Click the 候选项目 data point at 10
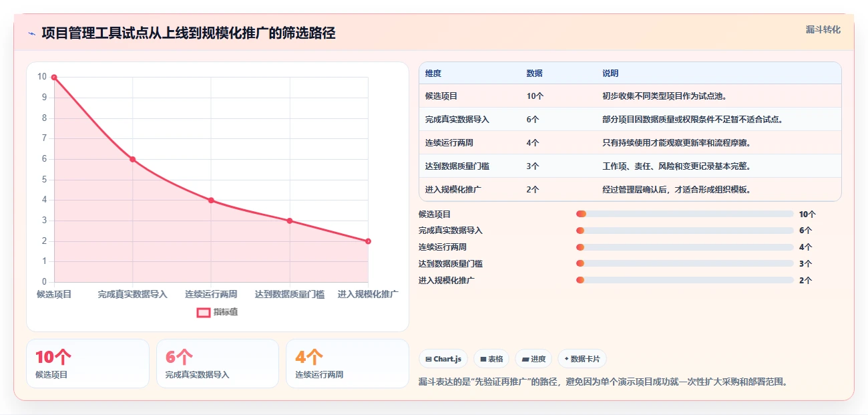This screenshot has height=415, width=868. (54, 78)
